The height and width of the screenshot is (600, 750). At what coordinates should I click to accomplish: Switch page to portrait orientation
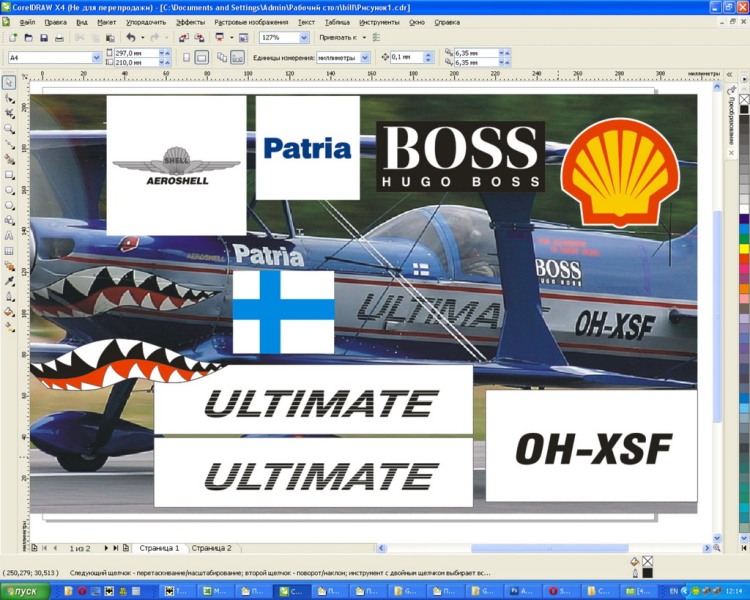(x=187, y=58)
